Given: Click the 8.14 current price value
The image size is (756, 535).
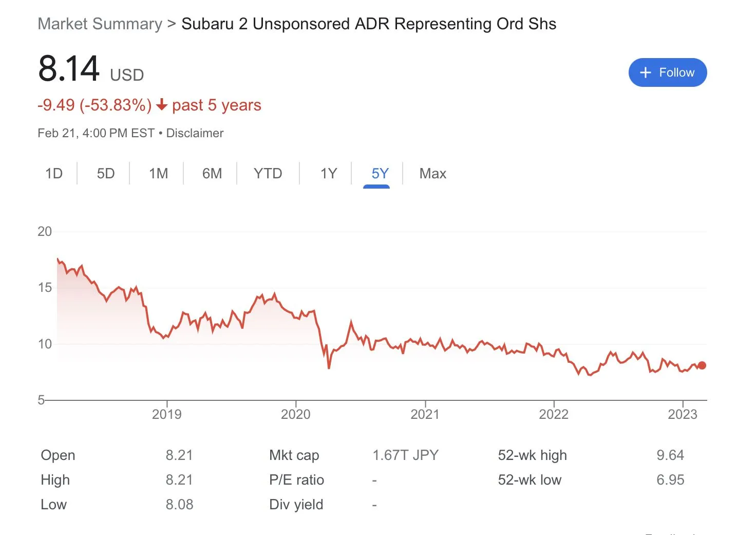Looking at the screenshot, I should pyautogui.click(x=69, y=69).
